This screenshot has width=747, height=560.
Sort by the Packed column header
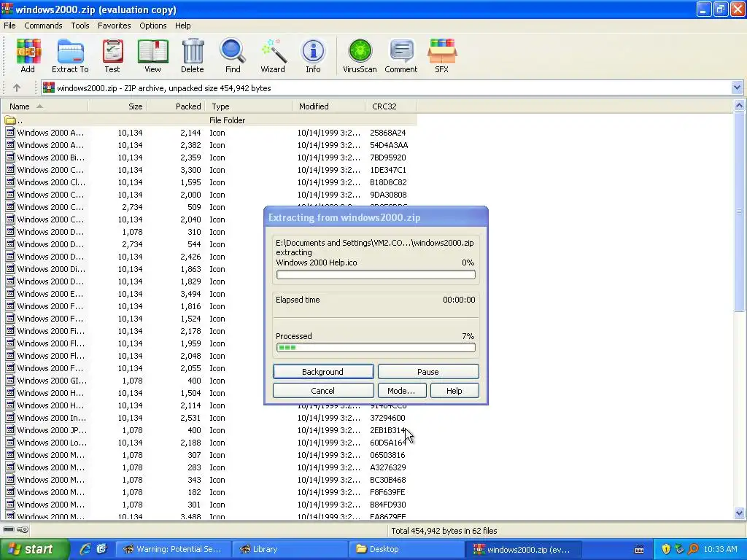click(x=176, y=106)
